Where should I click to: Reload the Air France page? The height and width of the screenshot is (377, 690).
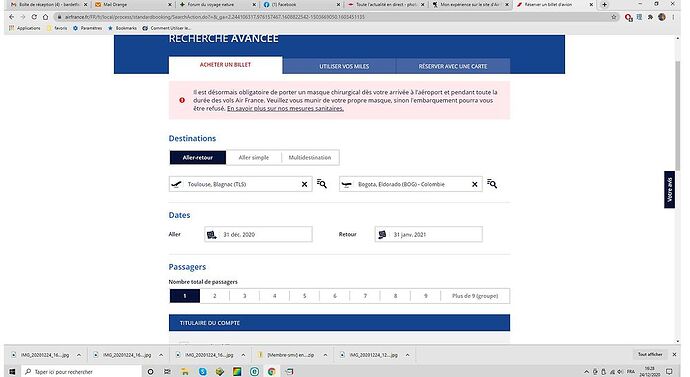[34, 17]
